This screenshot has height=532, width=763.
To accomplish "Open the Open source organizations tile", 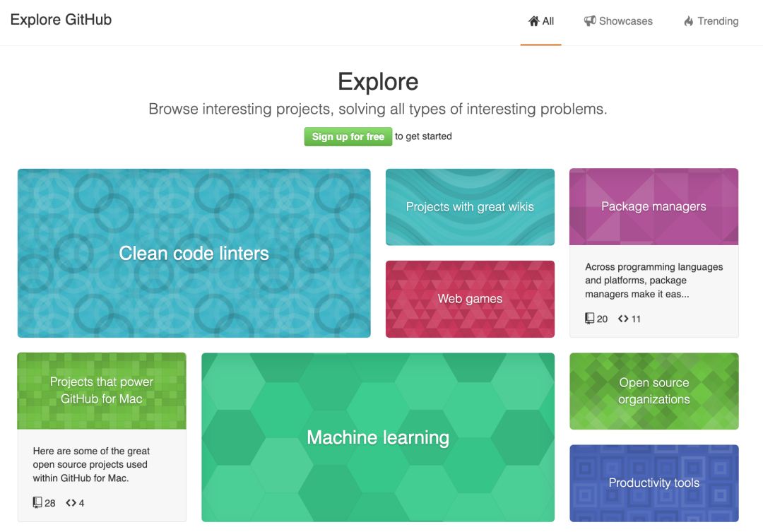I will click(x=654, y=391).
